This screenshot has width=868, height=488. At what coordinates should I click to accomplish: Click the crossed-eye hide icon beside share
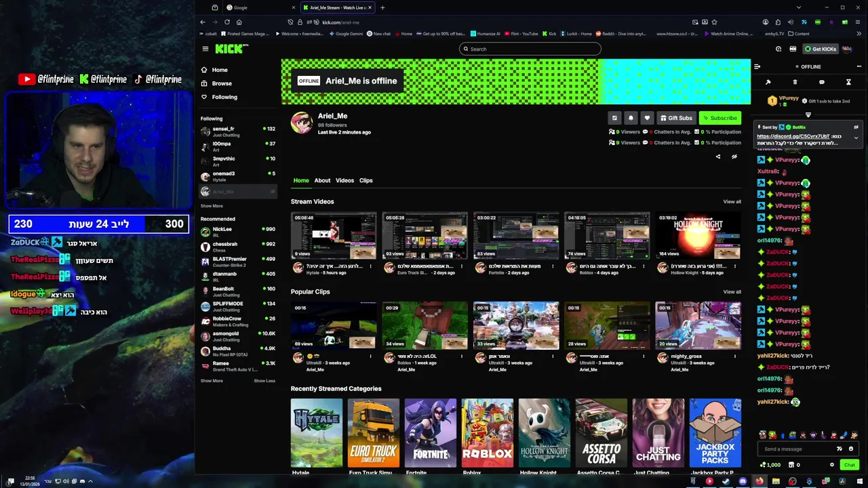(734, 157)
